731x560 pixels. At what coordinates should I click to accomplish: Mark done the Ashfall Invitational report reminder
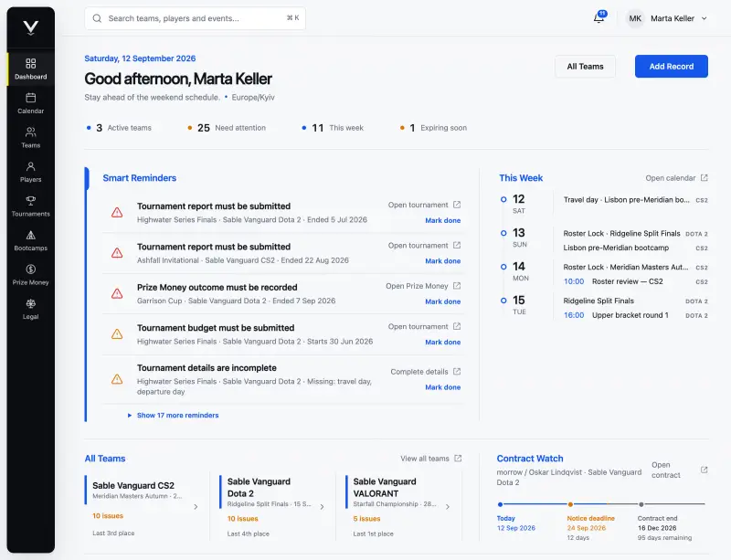pyautogui.click(x=443, y=260)
